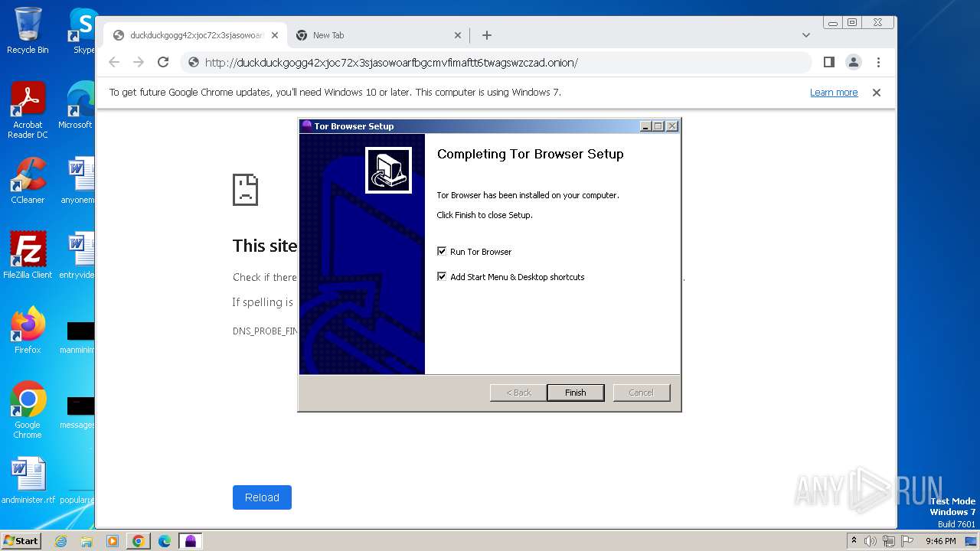Click the greyed-out Back button in Setup
Screen dimensions: 980x551
point(518,393)
